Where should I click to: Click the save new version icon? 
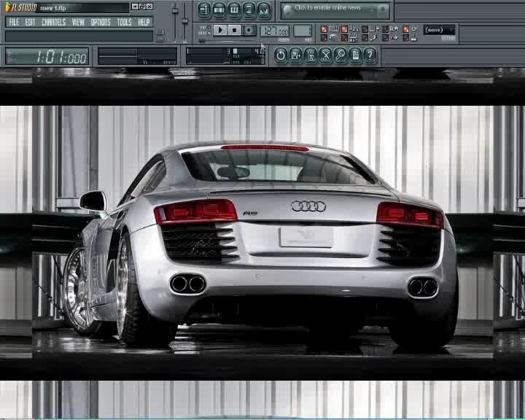tap(295, 55)
